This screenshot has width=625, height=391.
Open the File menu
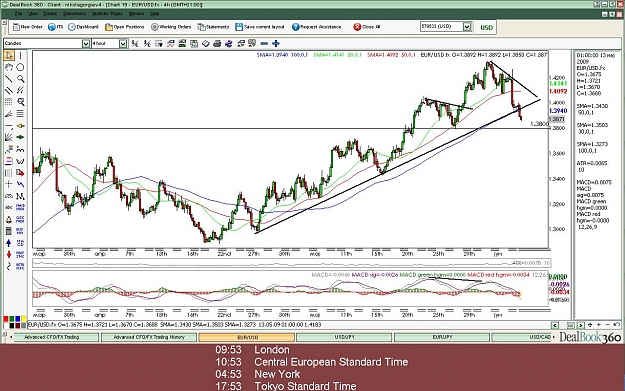tap(18, 14)
